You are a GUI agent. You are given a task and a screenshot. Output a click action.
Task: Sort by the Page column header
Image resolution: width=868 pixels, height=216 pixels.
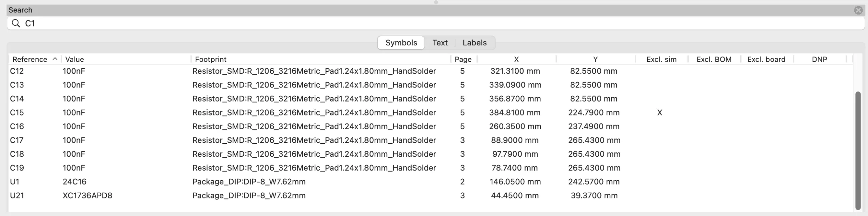463,59
